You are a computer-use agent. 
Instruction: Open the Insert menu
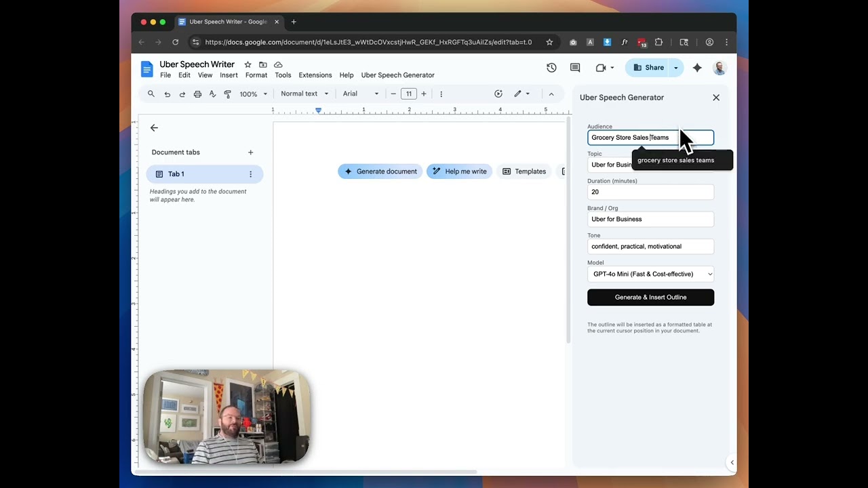point(229,75)
